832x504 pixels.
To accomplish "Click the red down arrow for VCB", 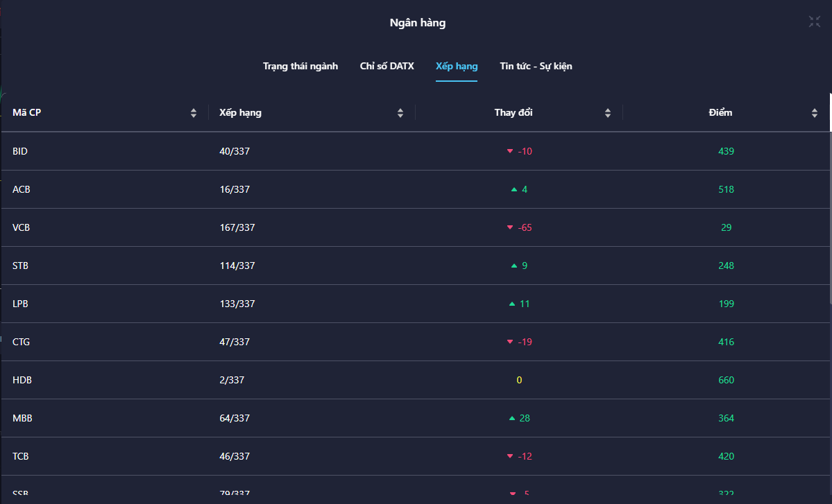I will (x=510, y=227).
